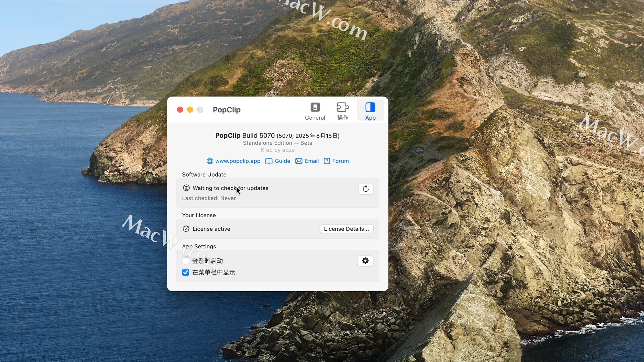Switch to the General tab

tap(315, 111)
